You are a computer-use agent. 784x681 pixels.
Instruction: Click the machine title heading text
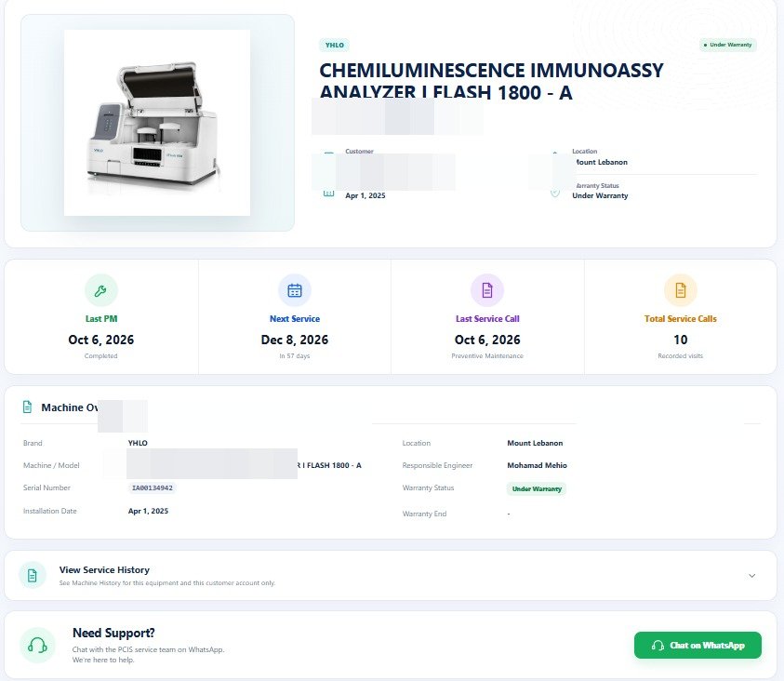tap(491, 81)
